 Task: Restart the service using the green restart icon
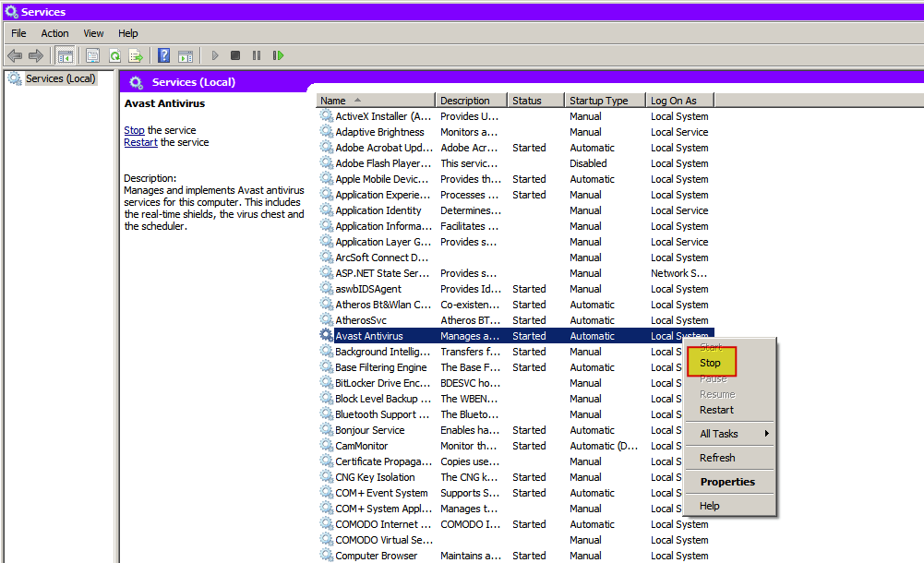[x=277, y=54]
